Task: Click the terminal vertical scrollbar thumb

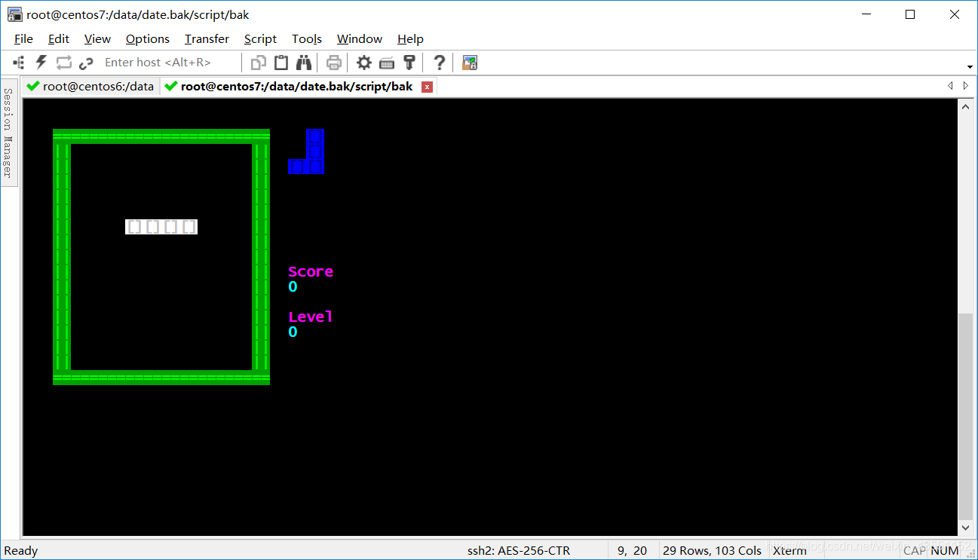Action: [966, 415]
